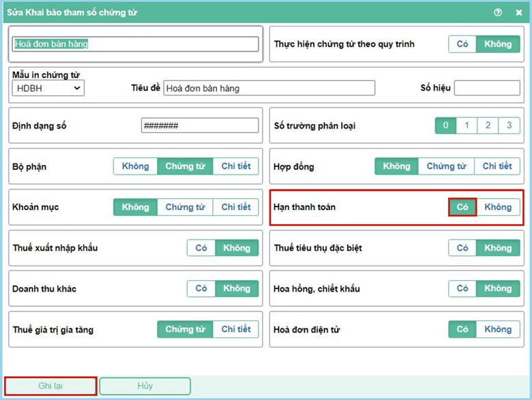Click the Hủy button
532x400 pixels.
145,386
